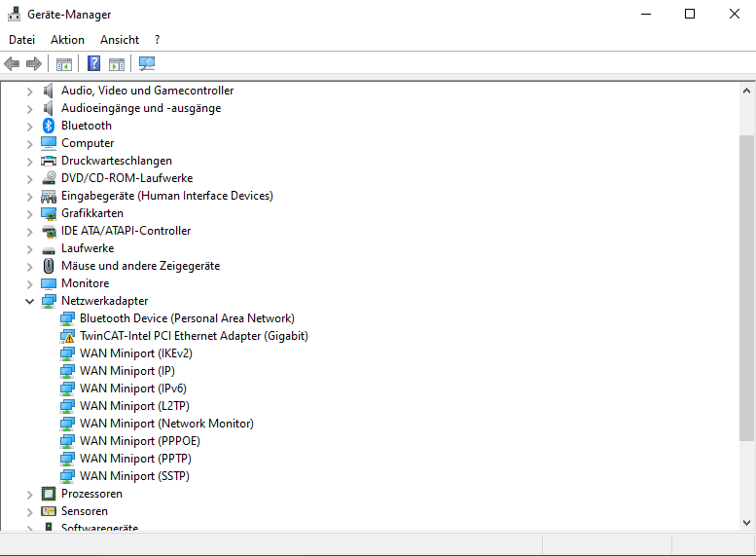Click the Mäuse und andere Zeigegeräte mouse icon
756x556 pixels.
tap(49, 266)
